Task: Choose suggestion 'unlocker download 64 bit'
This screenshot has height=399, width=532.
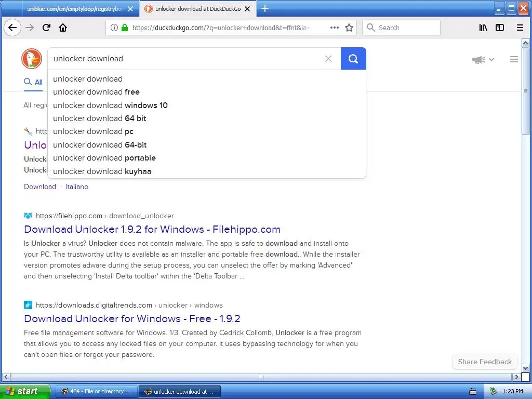Action: pyautogui.click(x=207, y=118)
